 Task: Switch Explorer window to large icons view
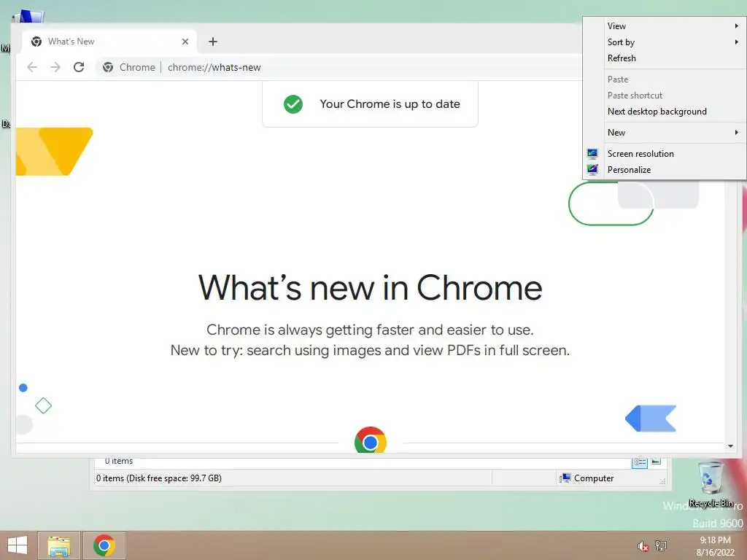pos(656,461)
